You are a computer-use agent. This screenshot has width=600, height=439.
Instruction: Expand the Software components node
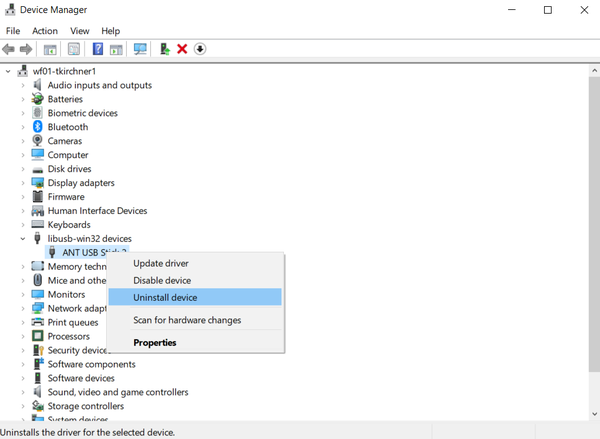[x=23, y=364]
